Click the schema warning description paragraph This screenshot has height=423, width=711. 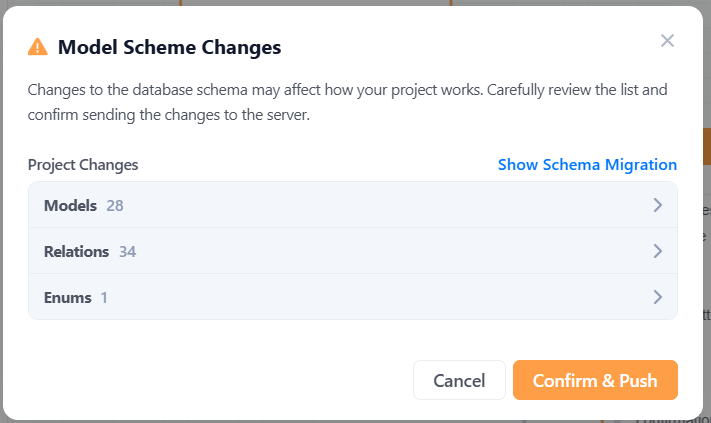347,102
